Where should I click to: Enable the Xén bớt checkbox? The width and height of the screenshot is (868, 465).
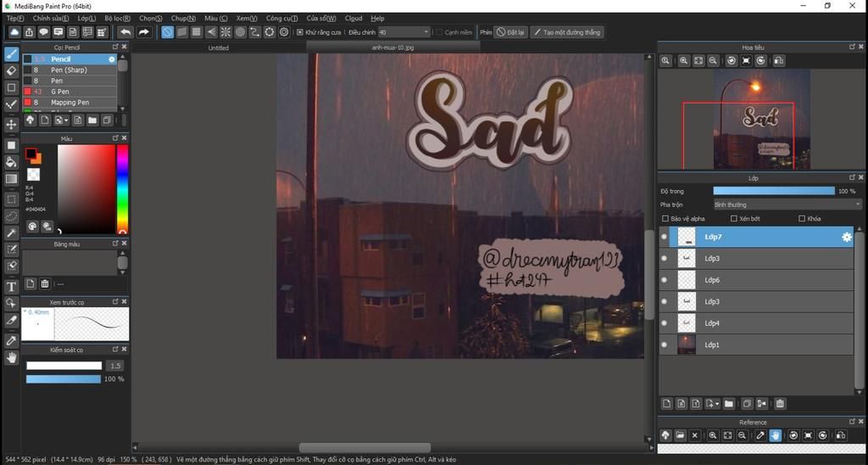point(733,218)
